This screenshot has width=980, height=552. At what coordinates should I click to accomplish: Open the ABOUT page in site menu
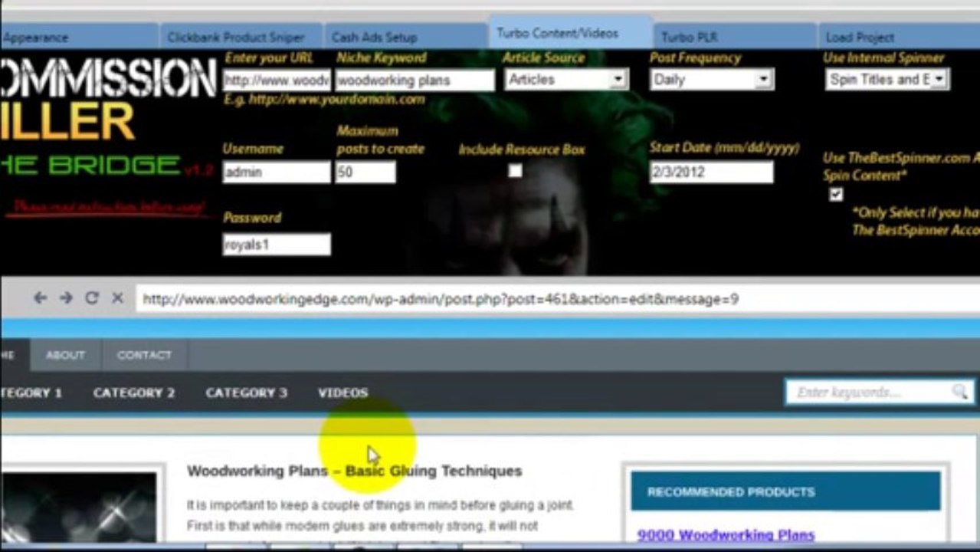(65, 355)
